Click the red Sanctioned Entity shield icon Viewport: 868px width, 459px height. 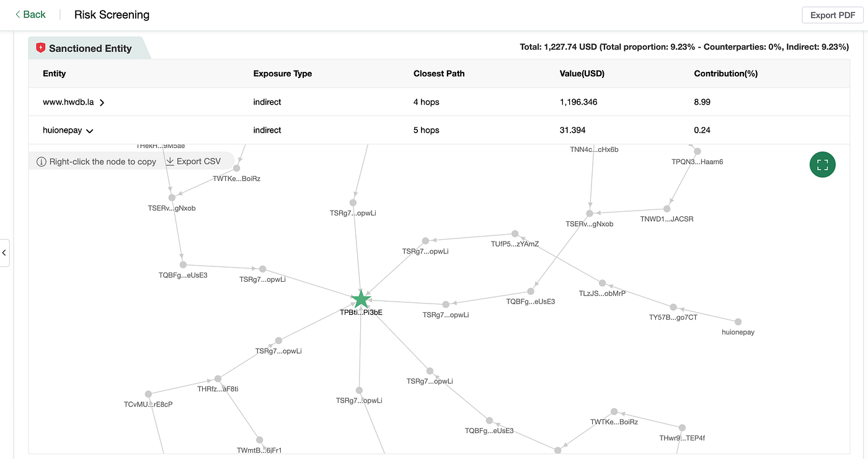(41, 48)
